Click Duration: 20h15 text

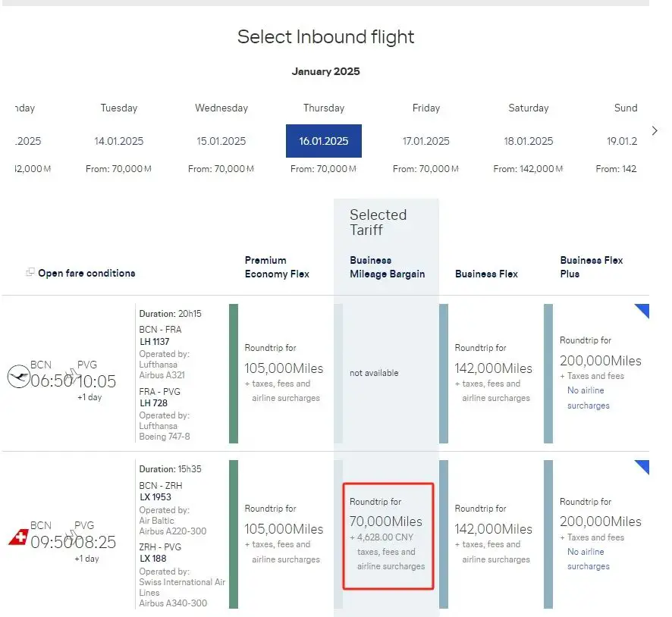170,313
